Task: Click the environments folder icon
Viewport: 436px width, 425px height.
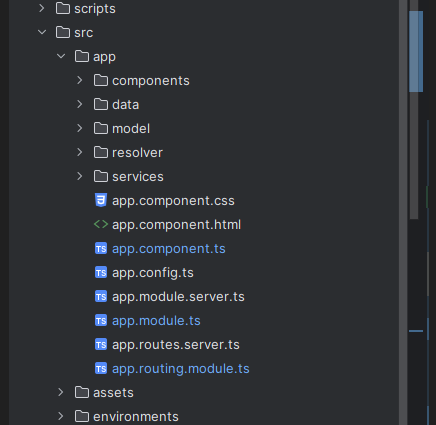Action: 82,416
